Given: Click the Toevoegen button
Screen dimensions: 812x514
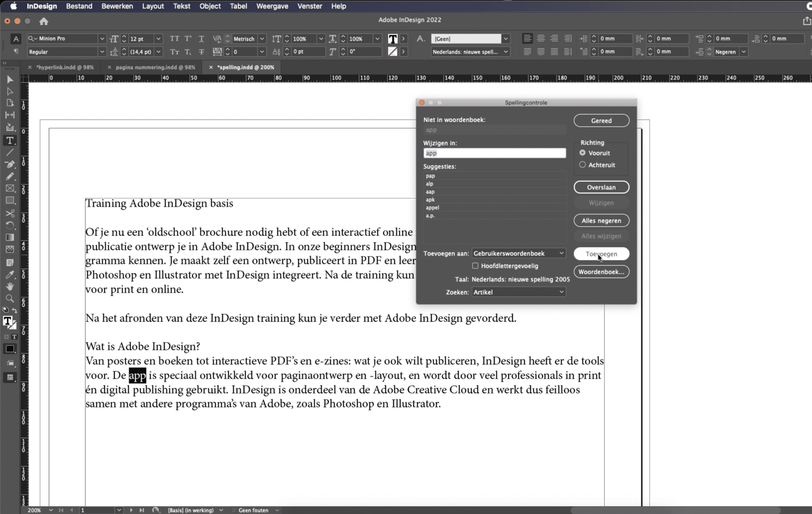Looking at the screenshot, I should pyautogui.click(x=601, y=254).
